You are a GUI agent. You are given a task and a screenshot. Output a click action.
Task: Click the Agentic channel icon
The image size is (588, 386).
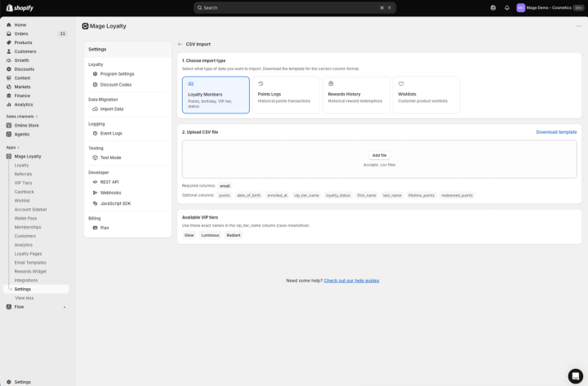pos(9,134)
